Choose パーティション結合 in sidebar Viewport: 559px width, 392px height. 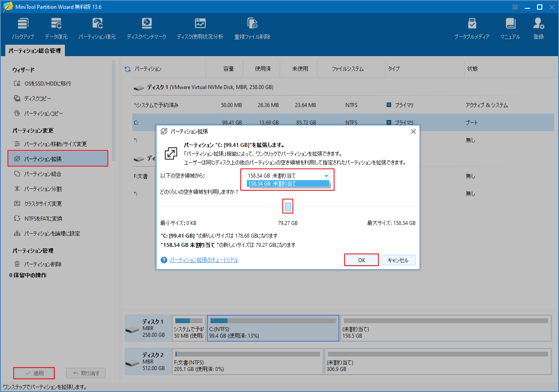(38, 174)
